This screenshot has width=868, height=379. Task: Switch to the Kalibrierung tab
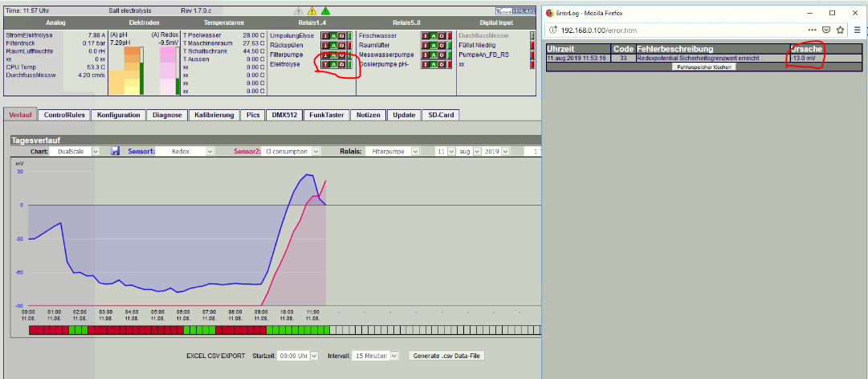click(214, 115)
